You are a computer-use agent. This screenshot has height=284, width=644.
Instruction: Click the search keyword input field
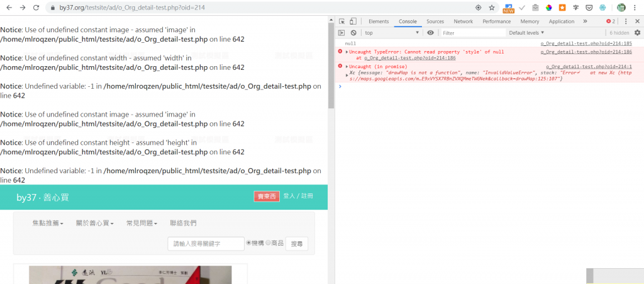pyautogui.click(x=206, y=244)
